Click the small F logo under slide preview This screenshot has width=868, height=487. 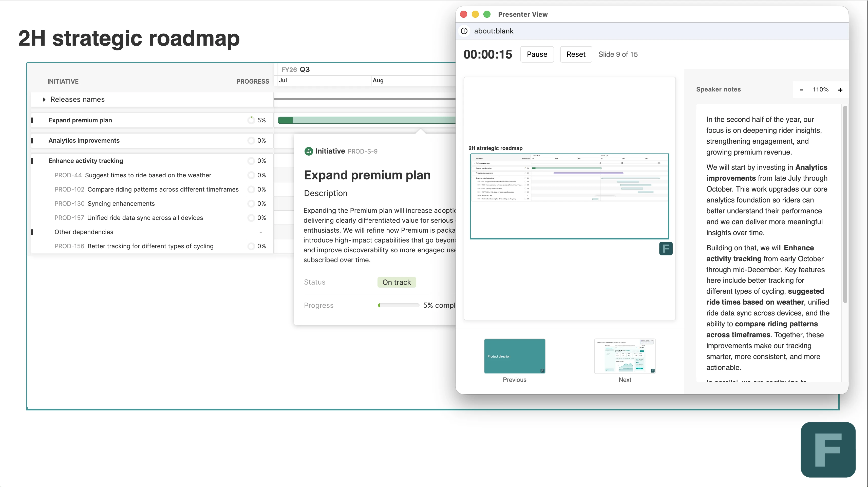[666, 249]
